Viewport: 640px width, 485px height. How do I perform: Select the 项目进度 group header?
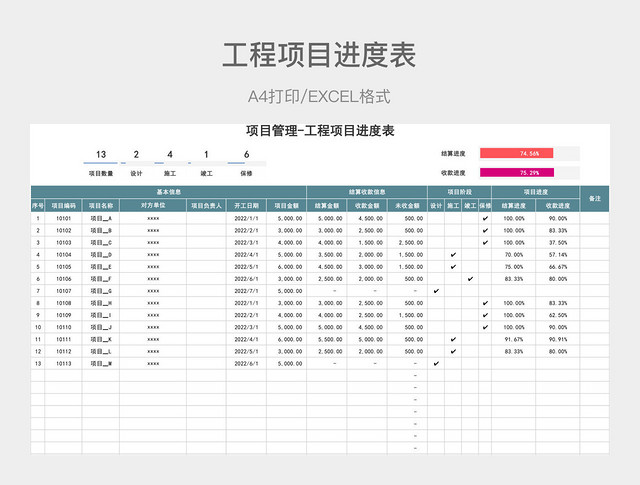pos(536,192)
